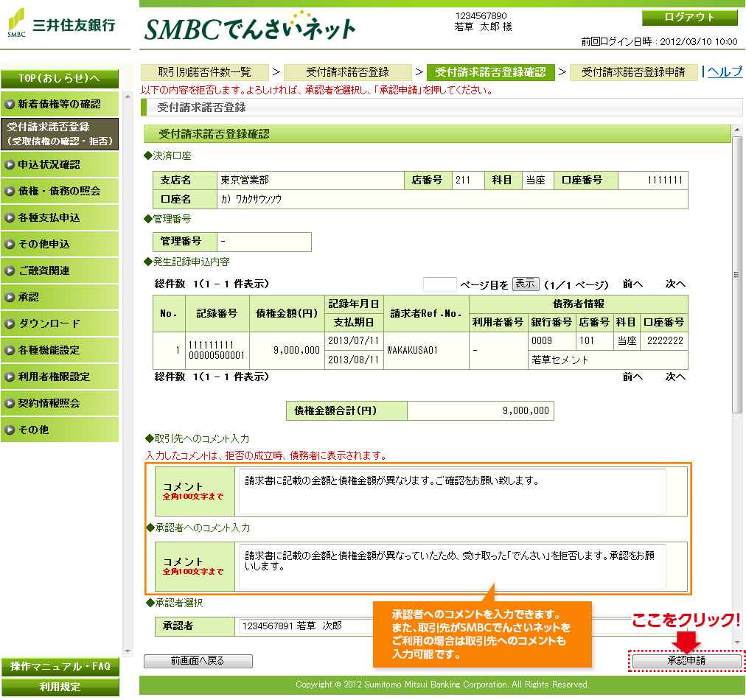746x700 pixels.
Task: Click main content scrollbar up arrow
Action: pos(737,130)
